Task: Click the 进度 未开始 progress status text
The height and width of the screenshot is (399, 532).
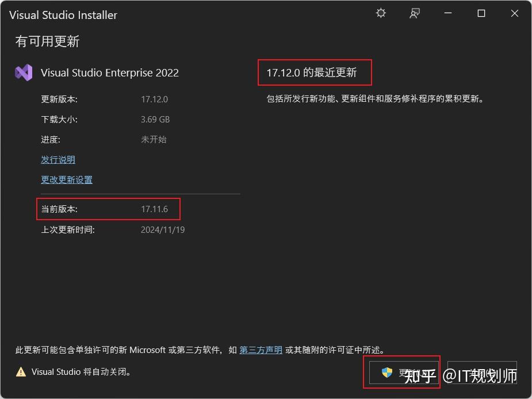Action: (153, 139)
